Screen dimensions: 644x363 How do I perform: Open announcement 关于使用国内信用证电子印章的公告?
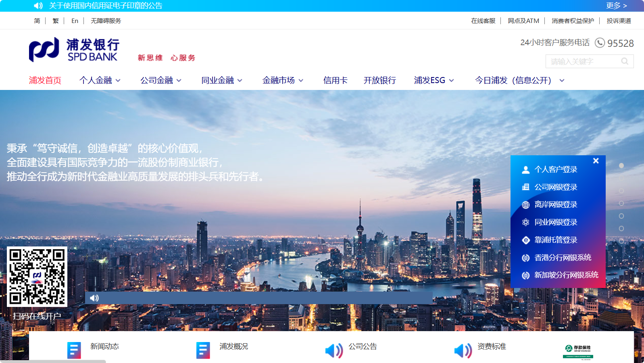[x=106, y=6]
